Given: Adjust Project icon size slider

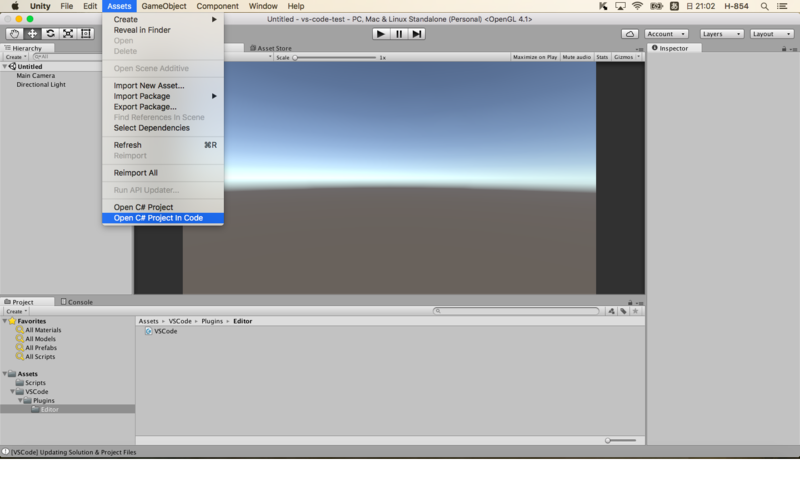Looking at the screenshot, I should pos(621,440).
